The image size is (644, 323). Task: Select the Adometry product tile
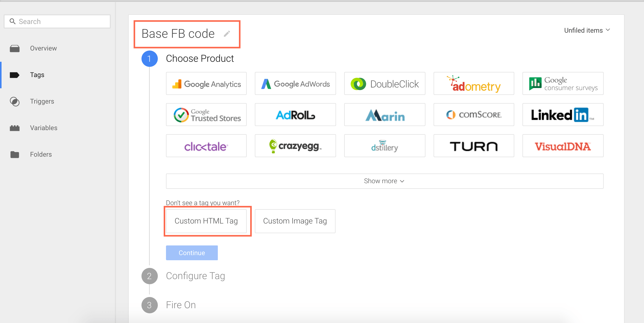474,83
